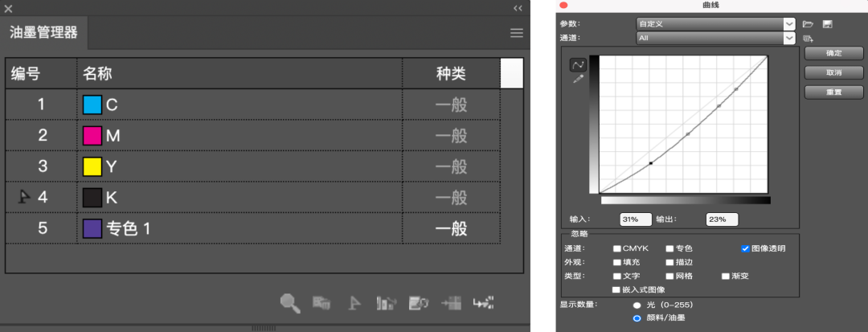The height and width of the screenshot is (332, 868).
Task: Click the 名称 column header
Action: click(x=97, y=73)
